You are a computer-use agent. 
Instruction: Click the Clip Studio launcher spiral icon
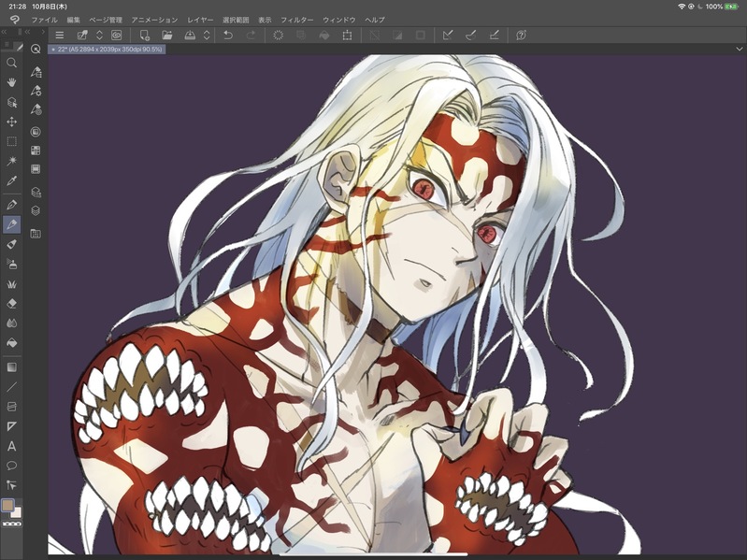[15, 20]
